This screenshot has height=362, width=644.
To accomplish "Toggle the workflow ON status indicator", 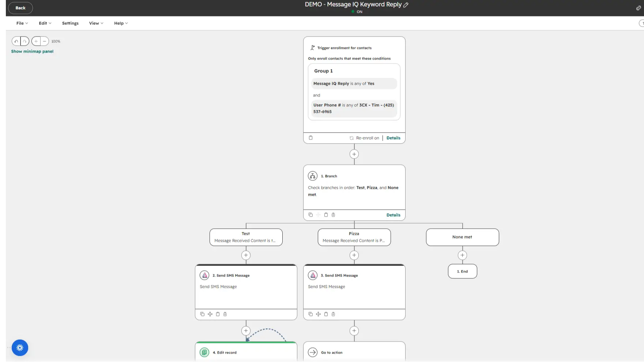I will 357,12.
